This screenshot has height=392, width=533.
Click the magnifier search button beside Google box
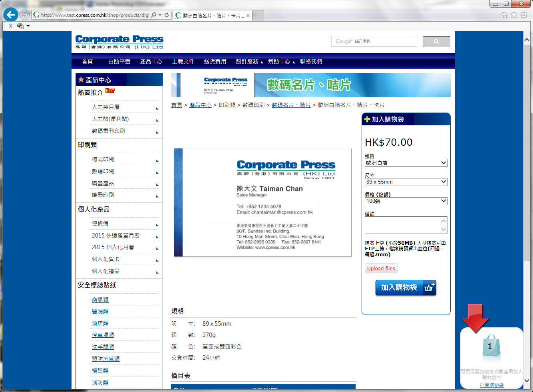(x=436, y=42)
